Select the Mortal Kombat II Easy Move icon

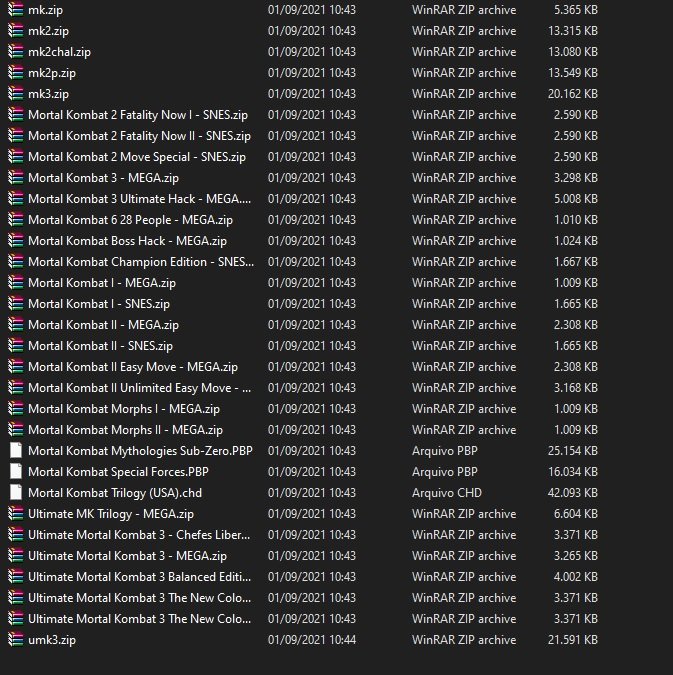[16, 367]
